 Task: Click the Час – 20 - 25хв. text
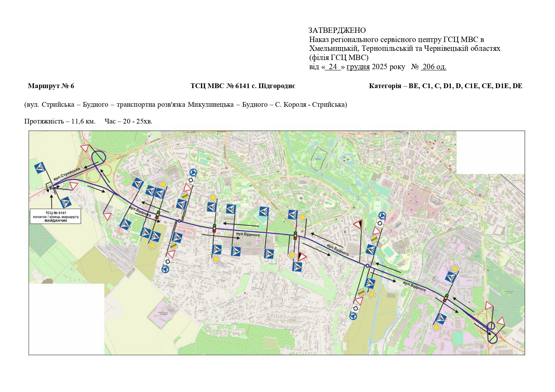(128, 121)
